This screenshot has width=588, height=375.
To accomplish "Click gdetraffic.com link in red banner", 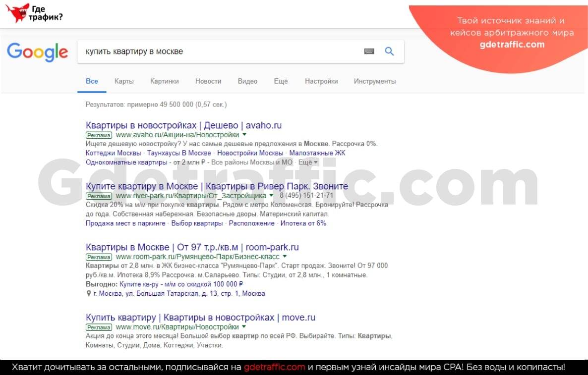I will 512,45.
